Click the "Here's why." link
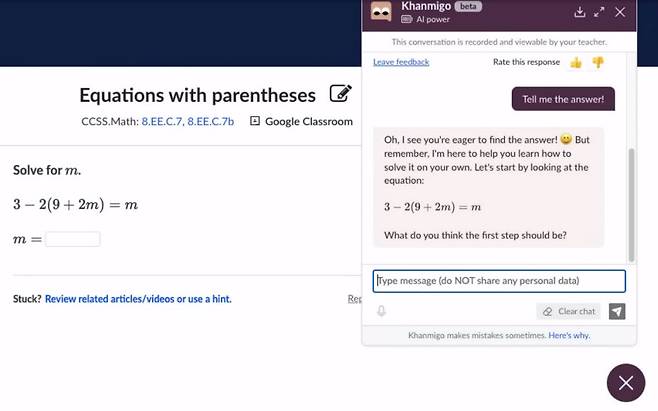This screenshot has width=658, height=411. pos(569,335)
